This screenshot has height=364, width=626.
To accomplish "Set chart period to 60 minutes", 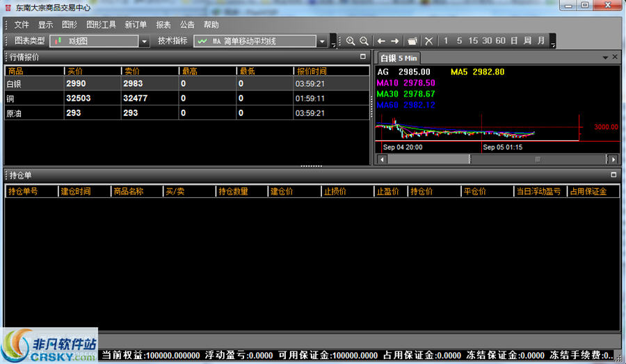I will click(x=500, y=41).
